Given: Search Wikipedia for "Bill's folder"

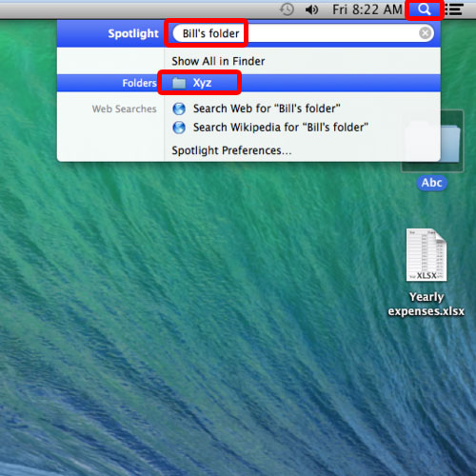Looking at the screenshot, I should tap(281, 128).
